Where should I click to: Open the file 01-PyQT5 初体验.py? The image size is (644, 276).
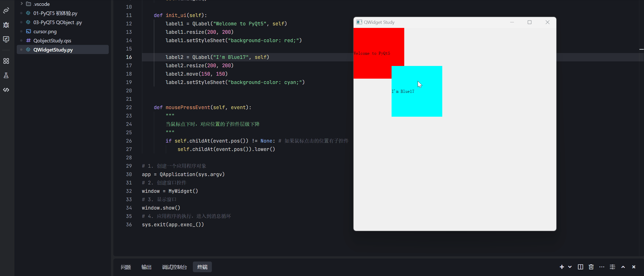click(x=55, y=13)
